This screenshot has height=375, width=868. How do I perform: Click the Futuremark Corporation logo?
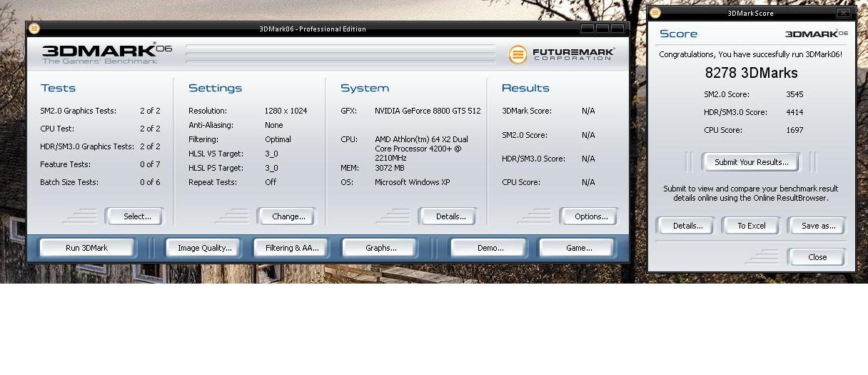(x=561, y=54)
